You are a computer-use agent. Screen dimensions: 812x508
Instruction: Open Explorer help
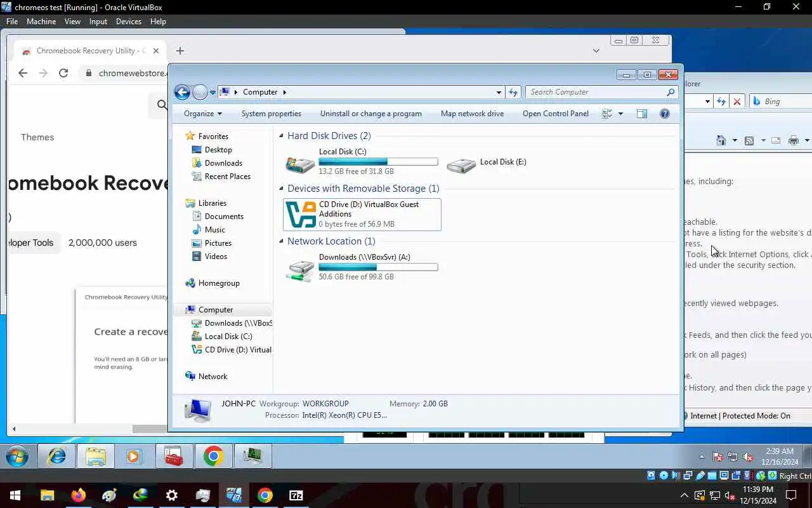pyautogui.click(x=664, y=114)
